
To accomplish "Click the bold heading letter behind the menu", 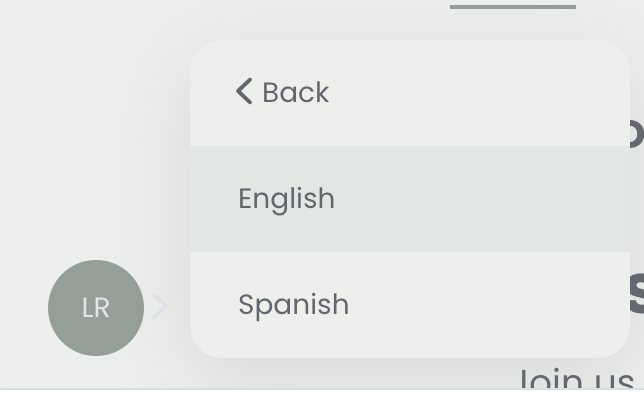I will pyautogui.click(x=637, y=294).
